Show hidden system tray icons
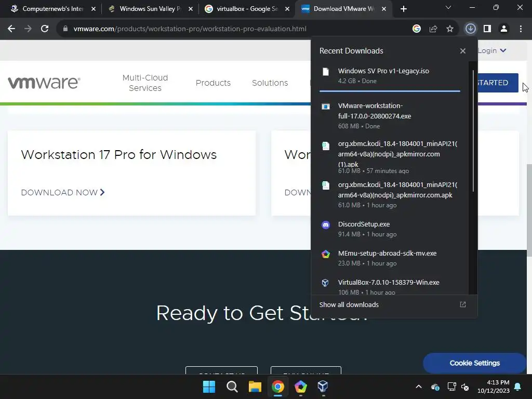 tap(419, 387)
